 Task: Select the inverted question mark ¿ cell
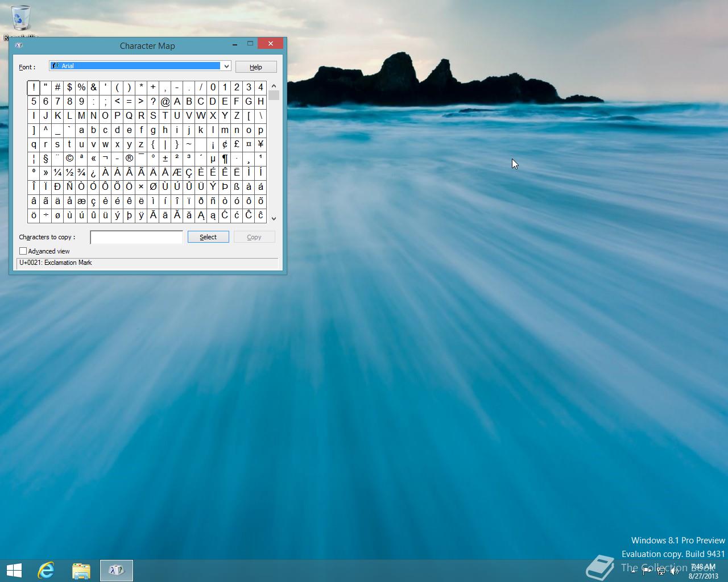93,173
